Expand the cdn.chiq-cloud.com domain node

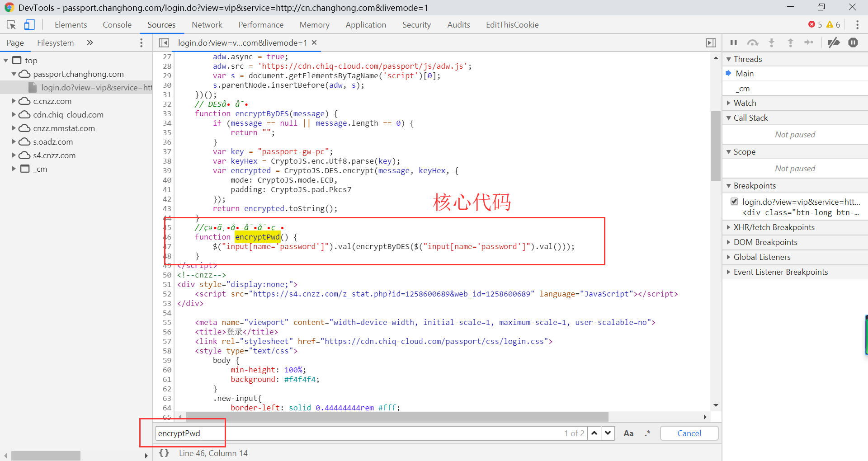coord(14,115)
